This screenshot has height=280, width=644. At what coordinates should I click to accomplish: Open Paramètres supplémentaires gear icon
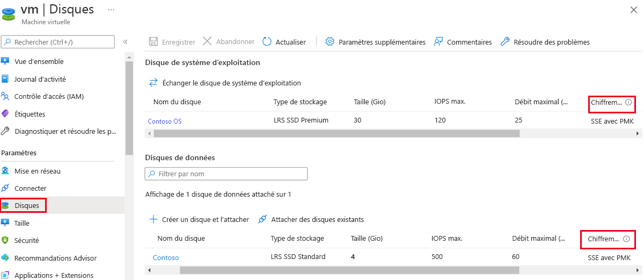[330, 42]
